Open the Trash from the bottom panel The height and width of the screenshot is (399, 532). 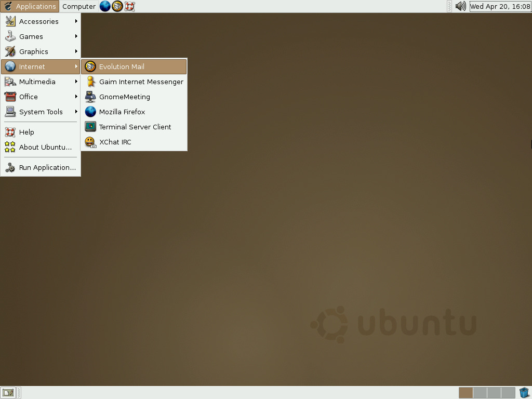pyautogui.click(x=524, y=393)
